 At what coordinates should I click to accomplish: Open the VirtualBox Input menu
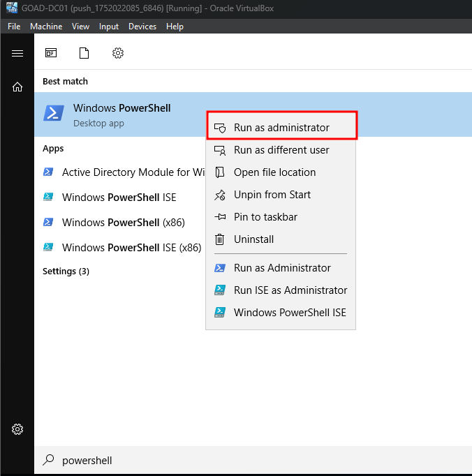[109, 27]
